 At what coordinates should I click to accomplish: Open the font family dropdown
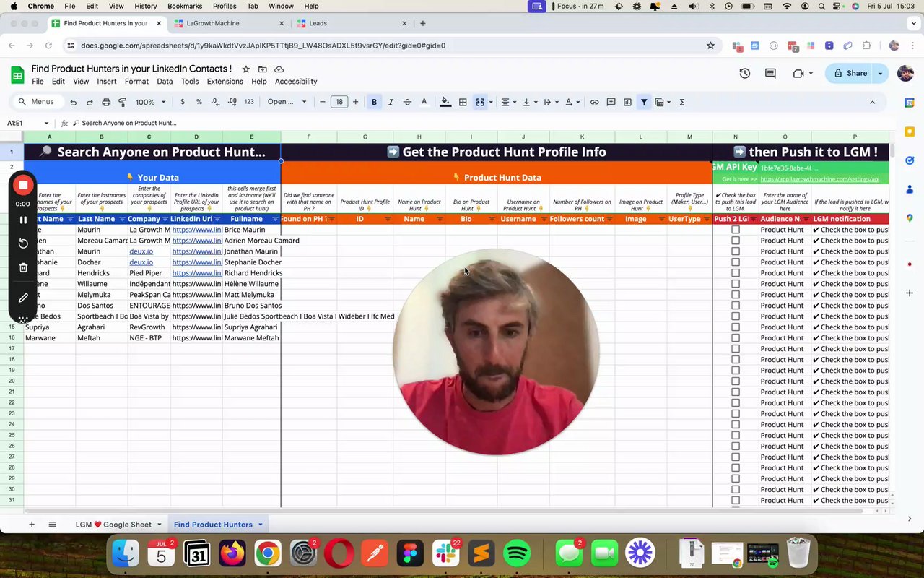coord(287,102)
